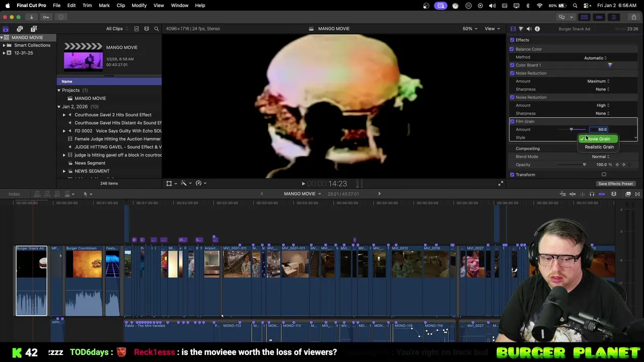Disable the Maximum Noise Reduction effect checkbox
Viewport: 644px width, 362px height.
pos(512,73)
